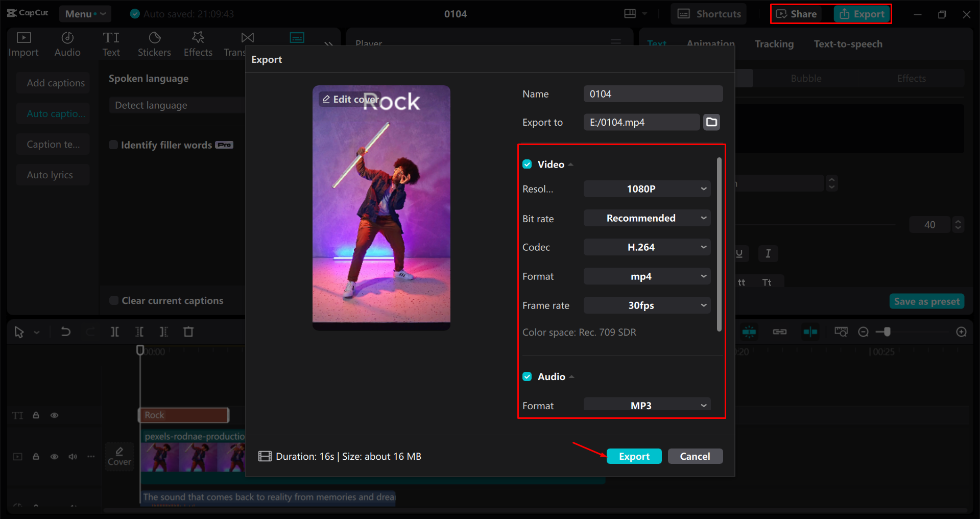The height and width of the screenshot is (519, 980).
Task: Open the Resolution dropdown showing 1080P
Action: point(647,188)
